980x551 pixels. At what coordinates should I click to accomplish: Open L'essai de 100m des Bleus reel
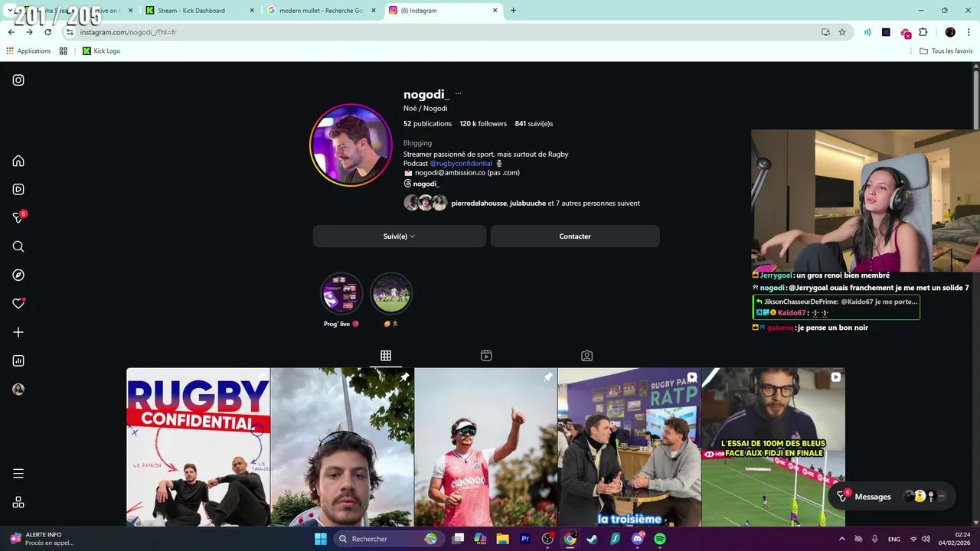click(773, 447)
